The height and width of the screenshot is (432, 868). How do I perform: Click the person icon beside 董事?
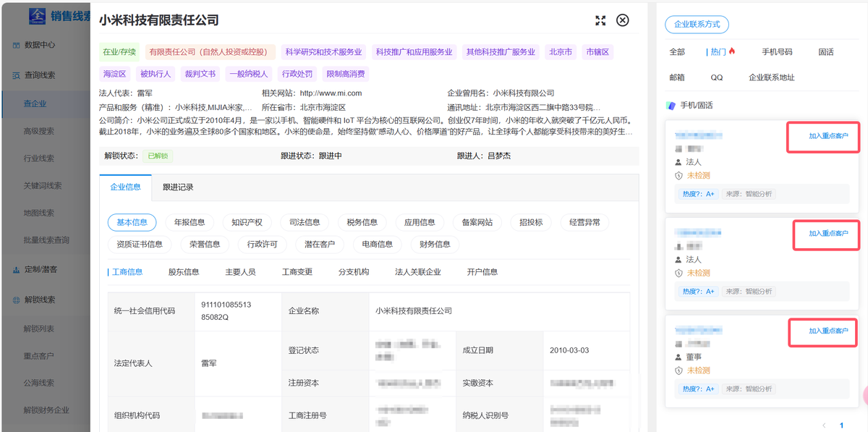point(678,357)
